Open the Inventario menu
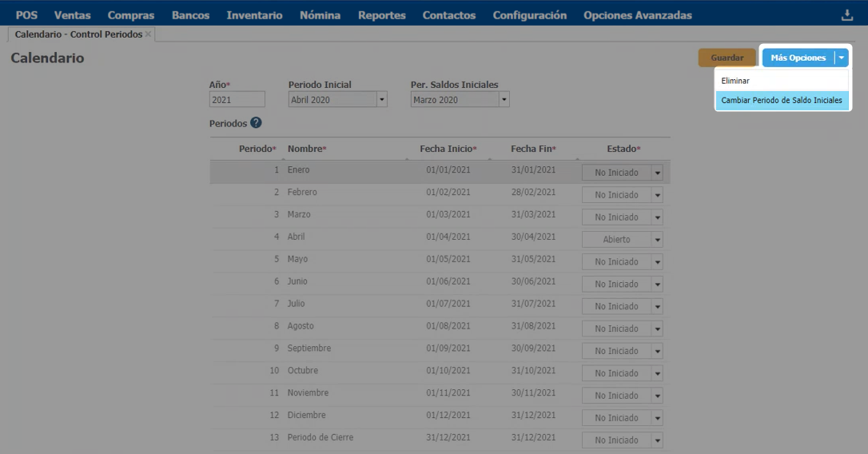Viewport: 868px width, 454px height. click(254, 15)
